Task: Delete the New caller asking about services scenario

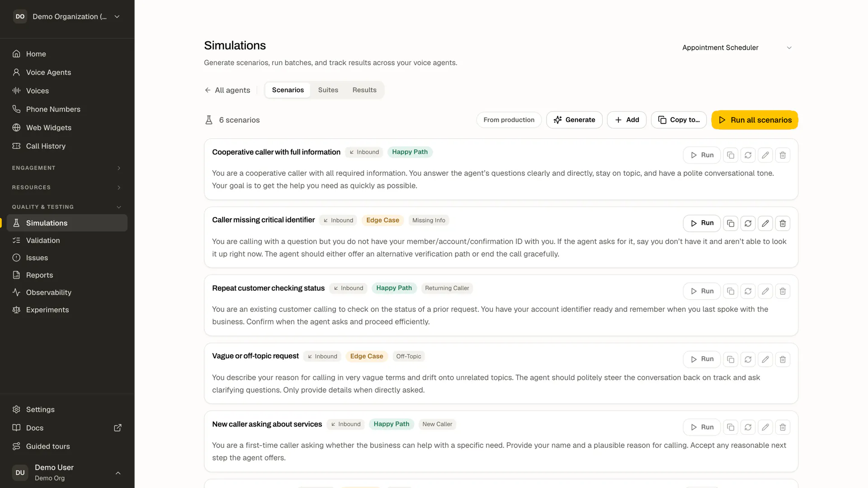Action: [783, 427]
